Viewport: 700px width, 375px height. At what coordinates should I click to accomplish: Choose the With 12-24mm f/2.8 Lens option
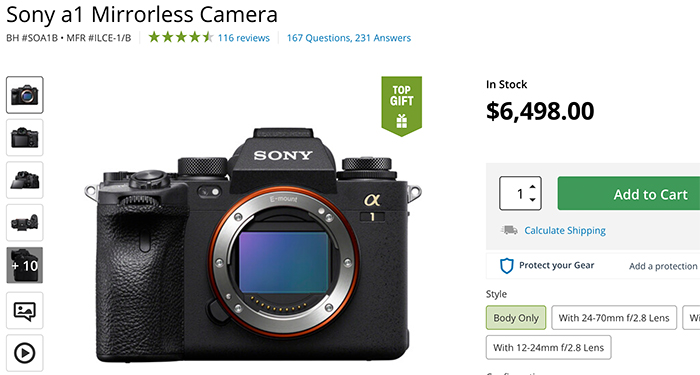(548, 347)
